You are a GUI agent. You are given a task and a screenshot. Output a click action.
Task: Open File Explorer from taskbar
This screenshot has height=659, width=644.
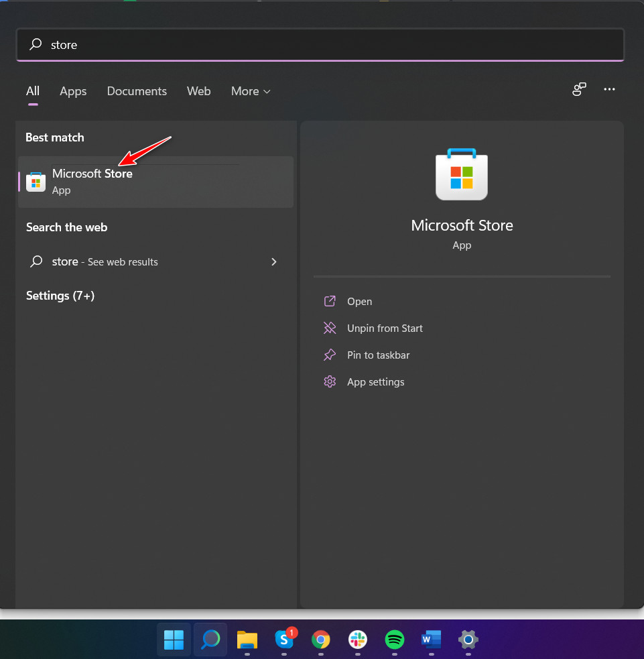point(247,640)
